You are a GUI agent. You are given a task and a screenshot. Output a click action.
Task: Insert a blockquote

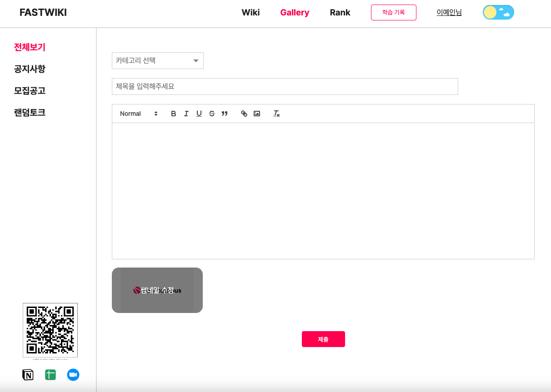tap(225, 114)
